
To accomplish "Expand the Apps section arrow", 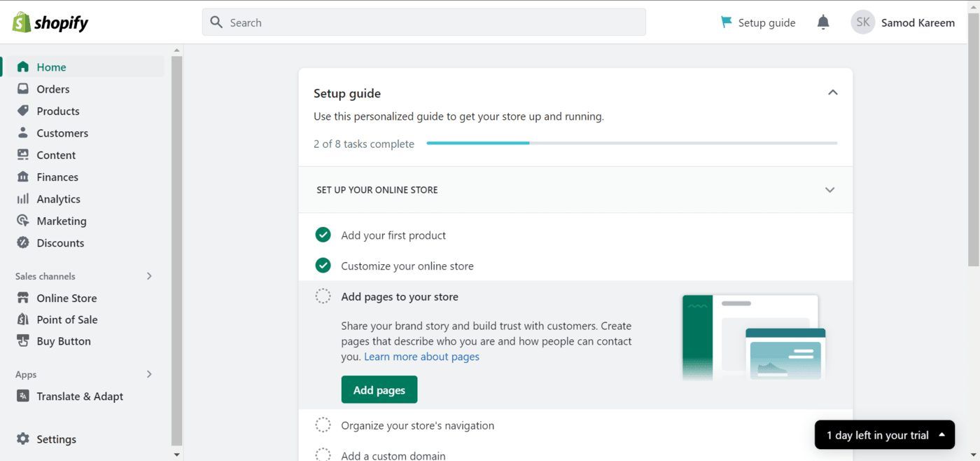I will 149,374.
